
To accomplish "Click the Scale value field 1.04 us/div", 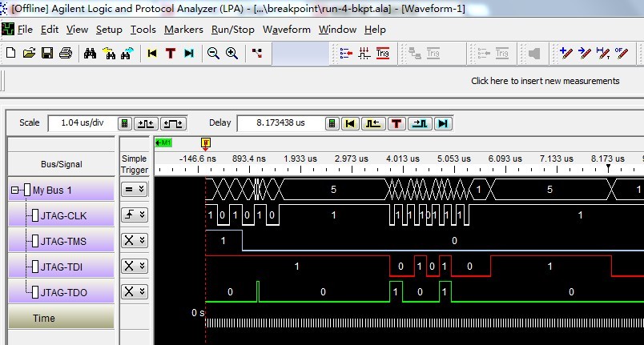I will coord(83,122).
